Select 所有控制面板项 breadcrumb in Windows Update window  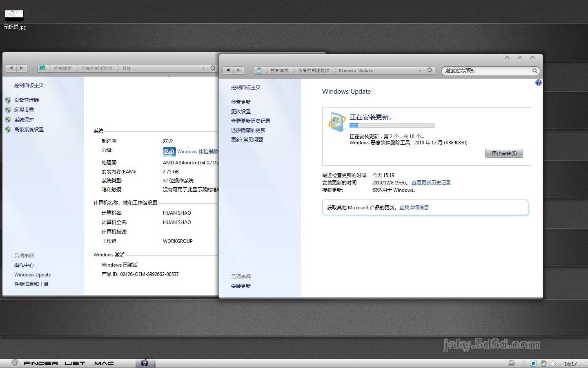314,71
